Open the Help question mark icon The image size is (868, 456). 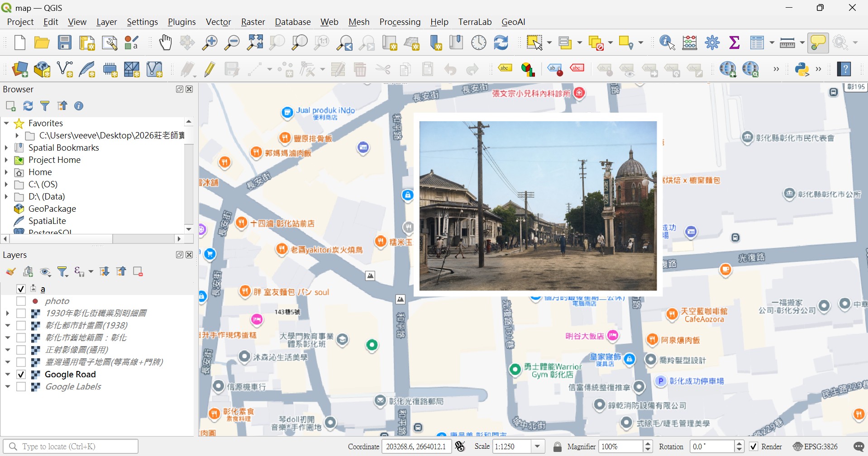tap(844, 69)
